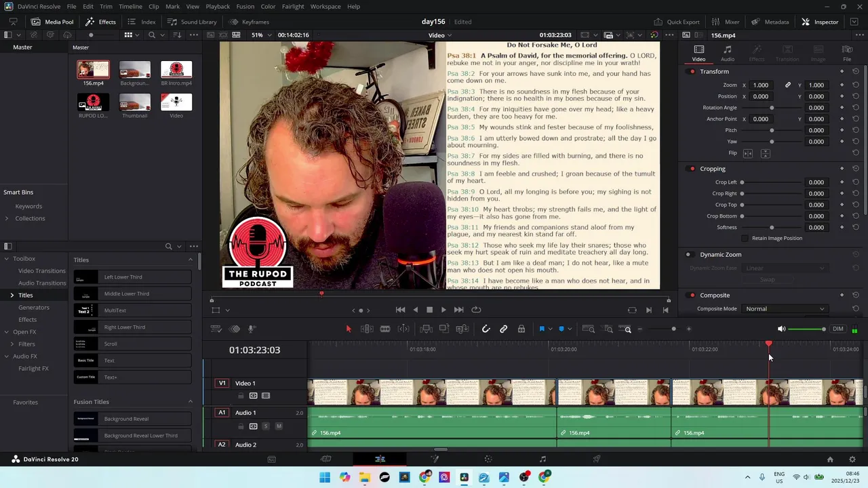
Task: Click the Quick Export button
Action: 676,22
